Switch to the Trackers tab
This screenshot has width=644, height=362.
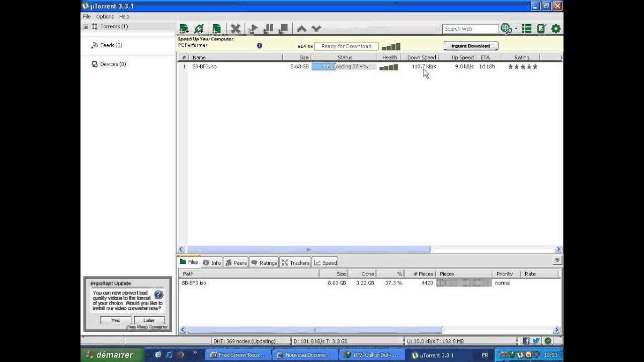[295, 262]
